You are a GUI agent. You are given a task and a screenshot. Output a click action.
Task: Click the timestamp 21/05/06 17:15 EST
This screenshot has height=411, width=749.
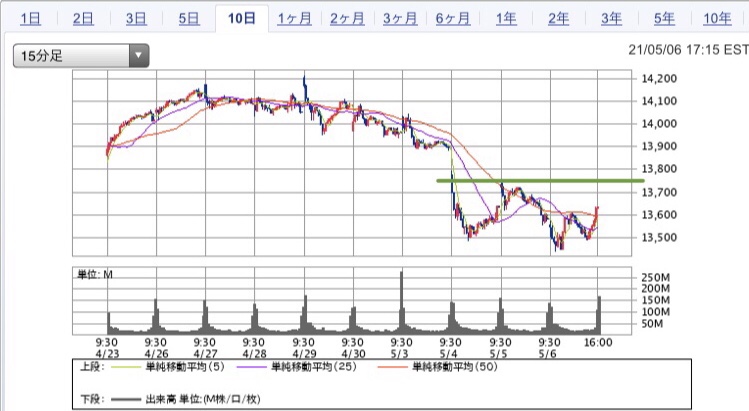688,50
